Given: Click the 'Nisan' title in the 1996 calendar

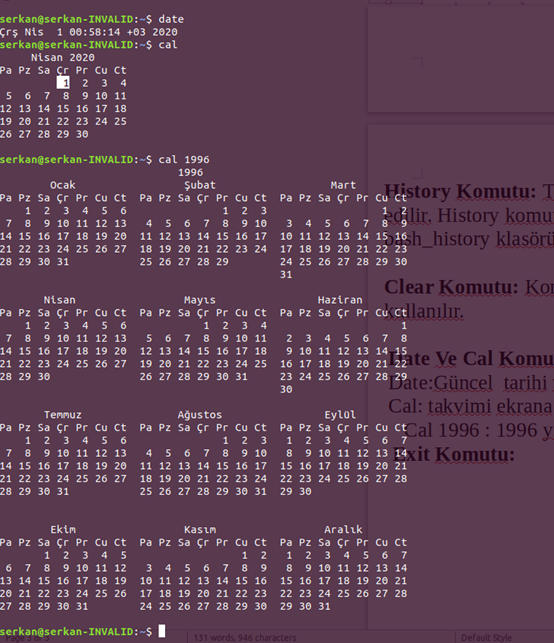Looking at the screenshot, I should (x=59, y=300).
